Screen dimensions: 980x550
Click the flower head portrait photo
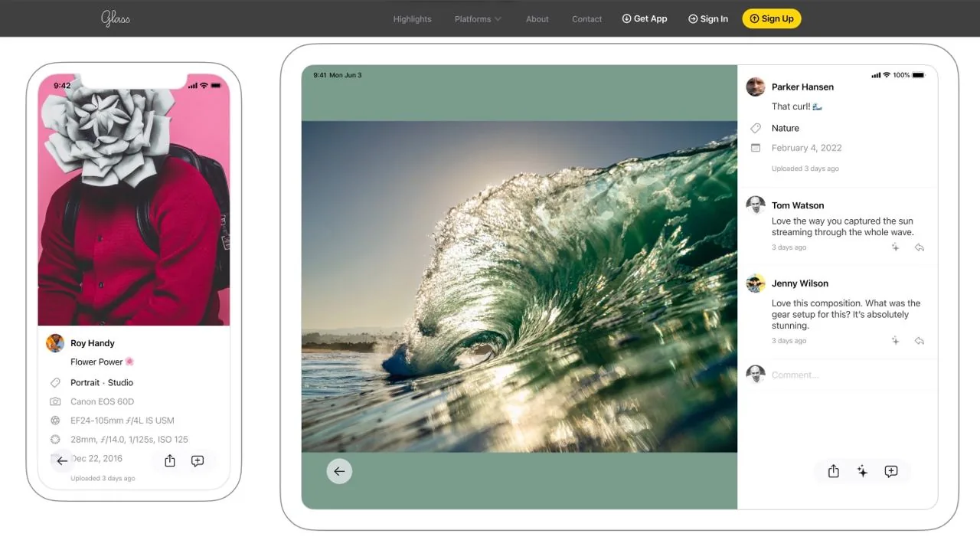coord(134,200)
